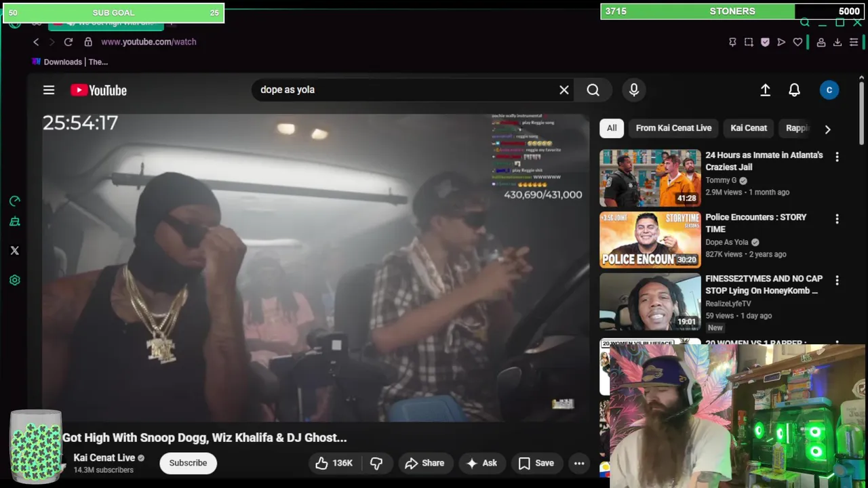Click the video player to pause playback
Screen dimensions: 868x488
tap(316, 268)
